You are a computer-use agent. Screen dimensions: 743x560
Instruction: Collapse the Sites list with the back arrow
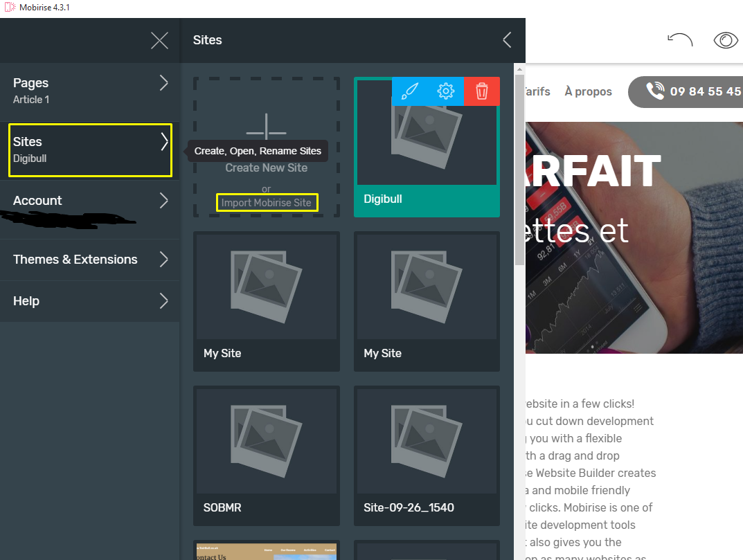point(506,40)
